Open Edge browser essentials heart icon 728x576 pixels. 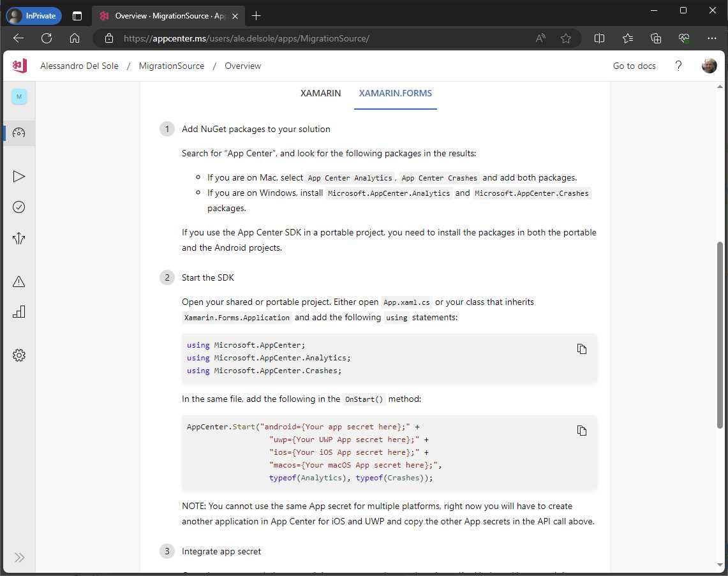tap(684, 38)
